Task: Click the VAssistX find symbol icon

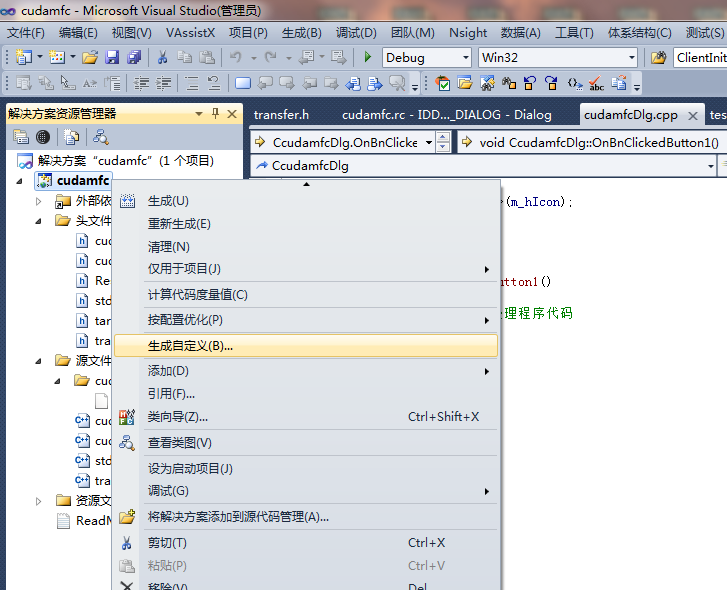Action: point(487,83)
